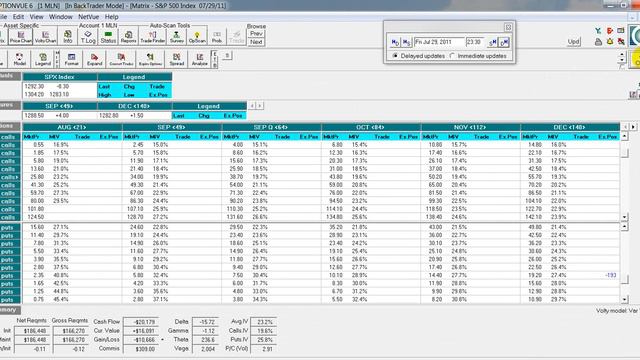
Task: Open the Survey auto-scan tool
Action: tap(177, 37)
